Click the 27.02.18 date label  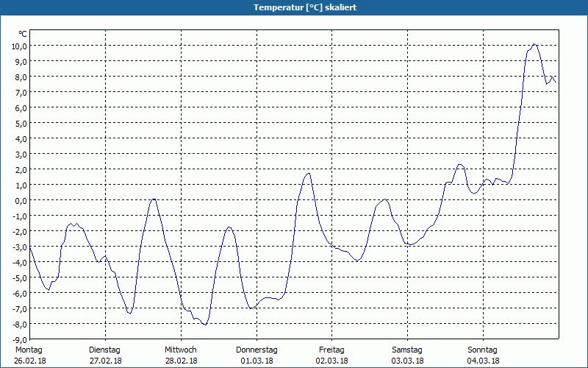tap(105, 361)
